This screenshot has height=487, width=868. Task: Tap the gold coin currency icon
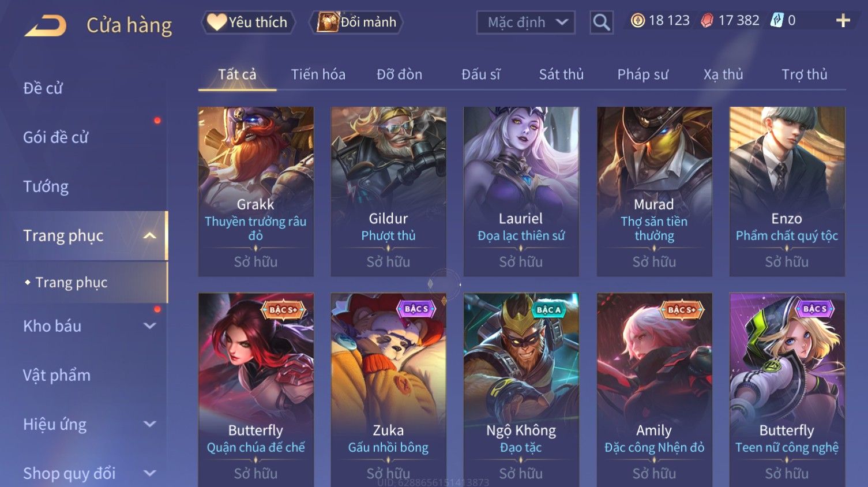(637, 21)
